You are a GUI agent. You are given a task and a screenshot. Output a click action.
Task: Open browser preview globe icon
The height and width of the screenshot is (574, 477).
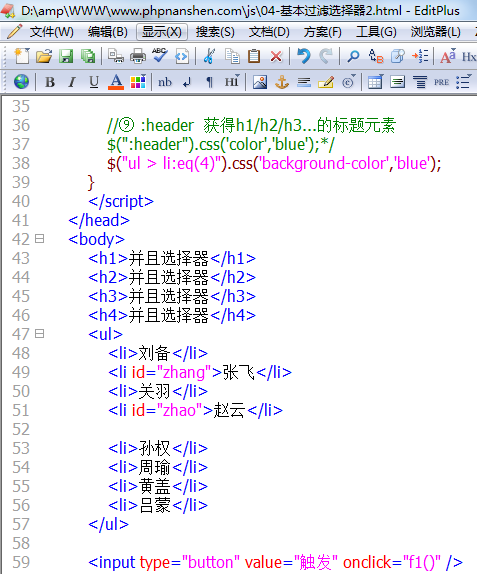[22, 81]
